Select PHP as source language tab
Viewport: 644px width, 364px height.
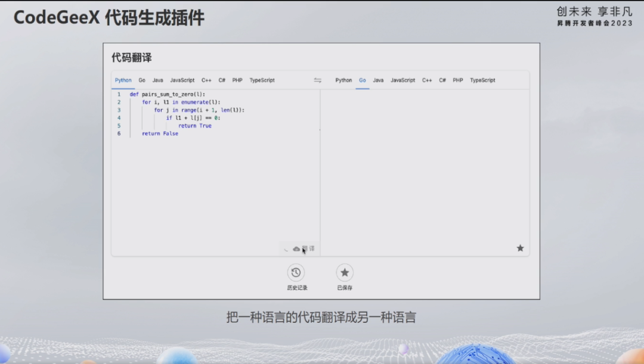[237, 80]
